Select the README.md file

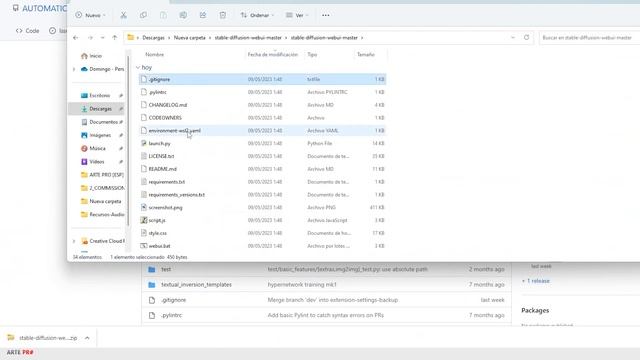(x=262, y=169)
